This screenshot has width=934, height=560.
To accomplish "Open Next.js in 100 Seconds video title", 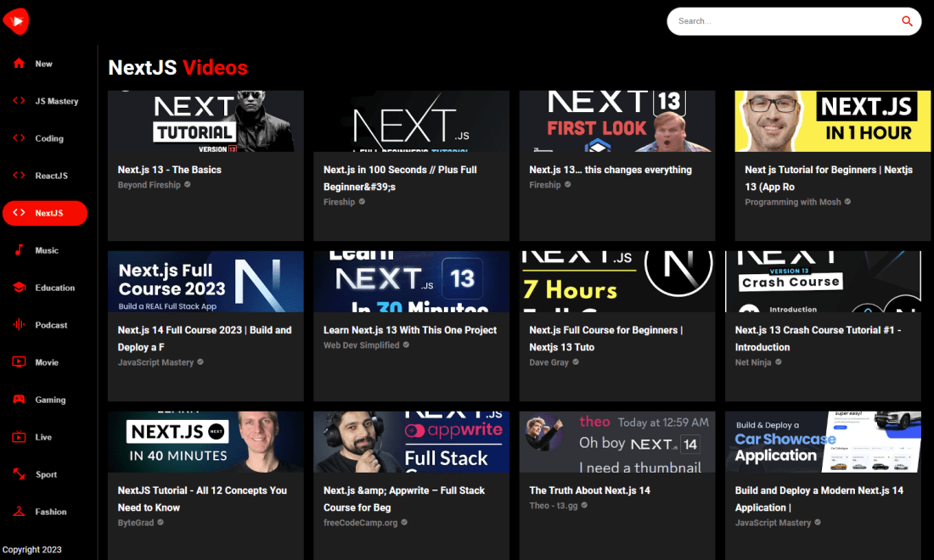I will click(400, 178).
